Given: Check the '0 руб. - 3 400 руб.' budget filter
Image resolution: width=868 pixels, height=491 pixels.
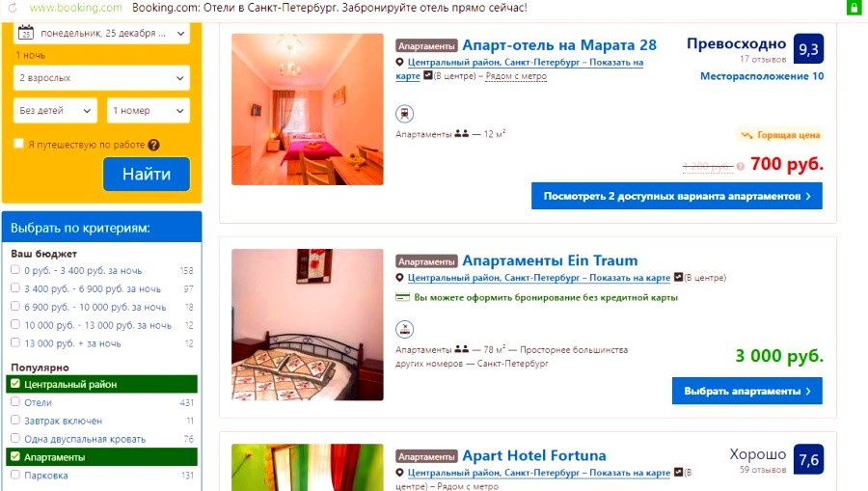Looking at the screenshot, I should point(14,270).
